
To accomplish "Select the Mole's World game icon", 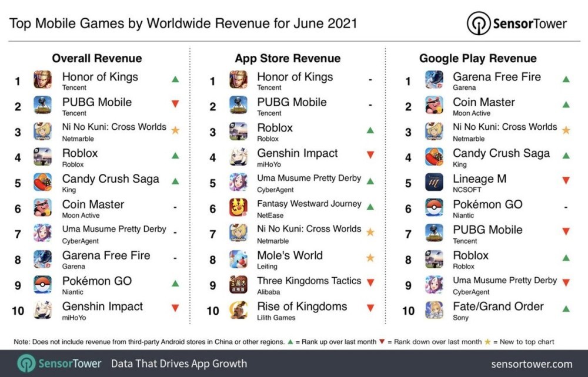I will (238, 258).
